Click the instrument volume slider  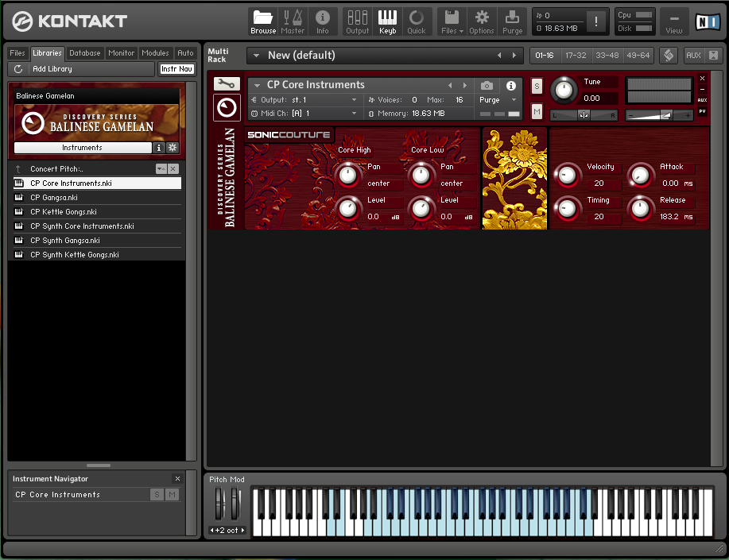[659, 115]
